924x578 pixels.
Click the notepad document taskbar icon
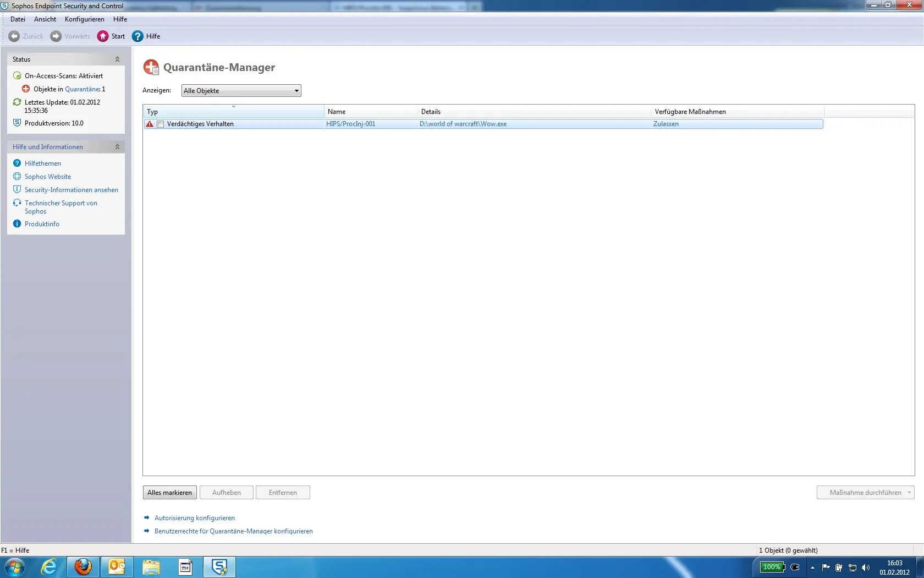click(185, 567)
